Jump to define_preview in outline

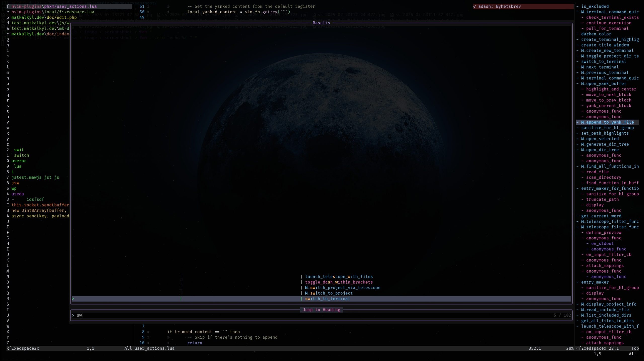click(603, 233)
